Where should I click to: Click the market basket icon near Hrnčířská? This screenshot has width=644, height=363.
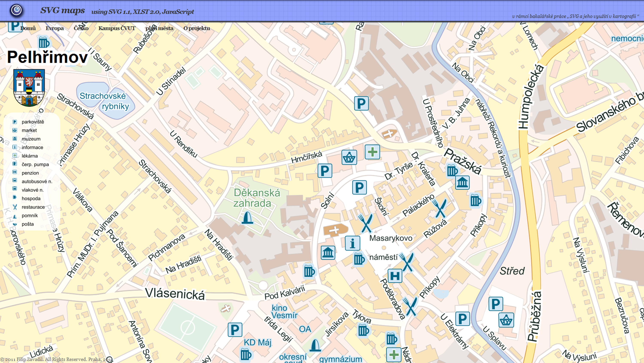tap(349, 157)
